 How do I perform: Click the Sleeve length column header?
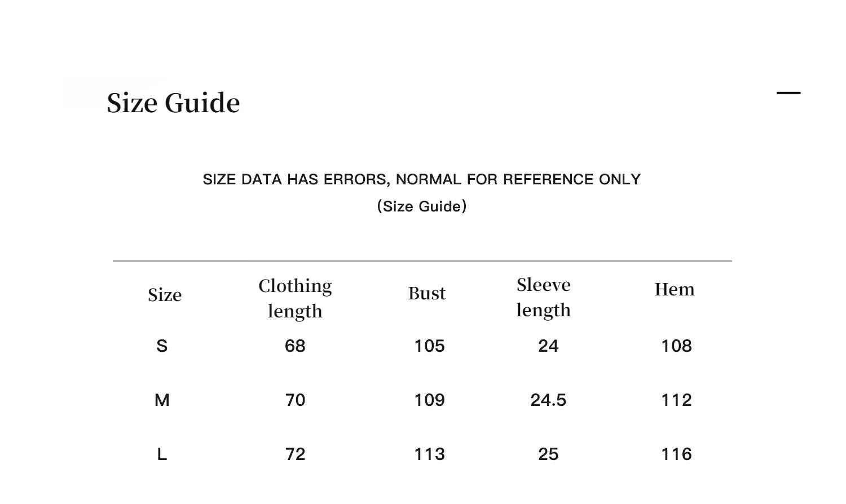543,297
